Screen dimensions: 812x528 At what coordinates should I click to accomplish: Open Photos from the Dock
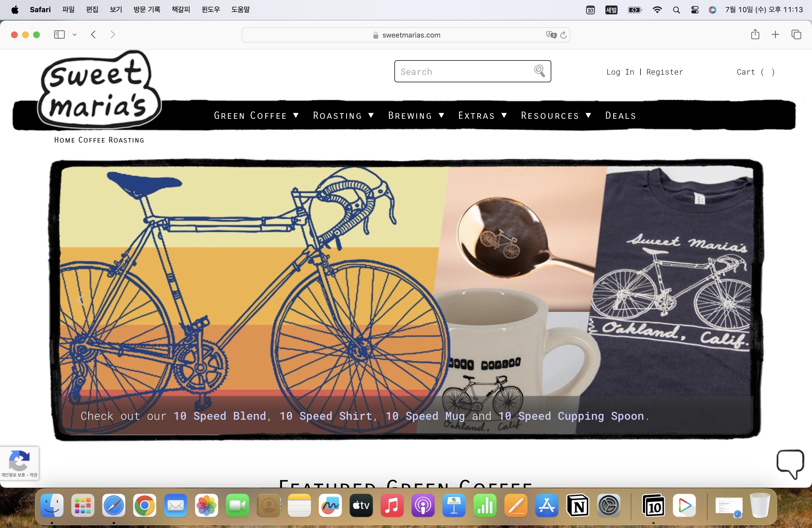click(x=206, y=505)
